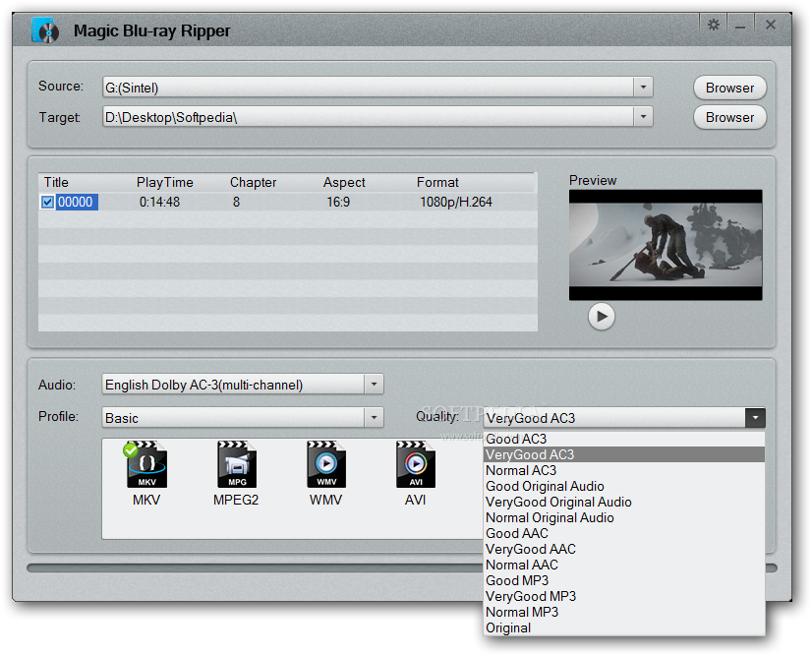
Task: Click the Magic Blu-ray Ripper app logo
Action: [x=44, y=30]
